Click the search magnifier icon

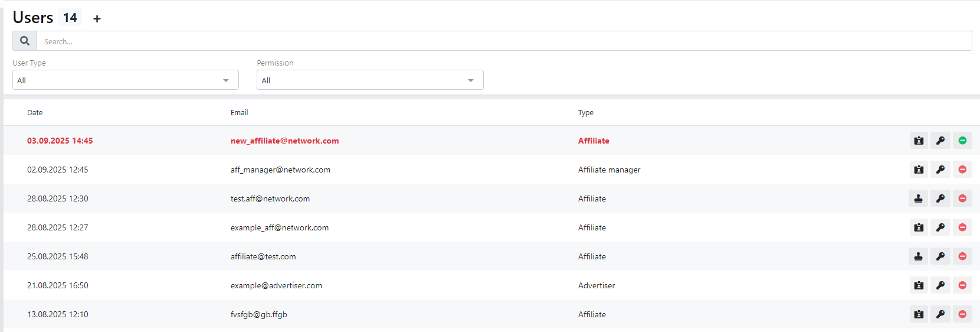pyautogui.click(x=25, y=41)
